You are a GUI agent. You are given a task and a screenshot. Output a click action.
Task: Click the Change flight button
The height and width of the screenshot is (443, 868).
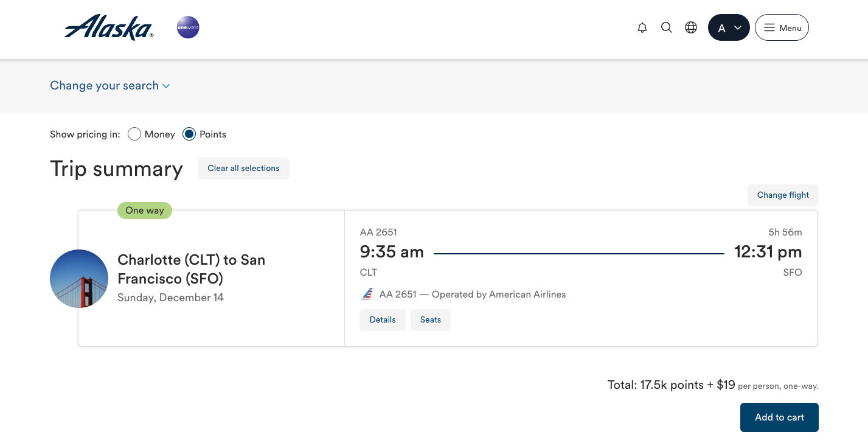(783, 195)
